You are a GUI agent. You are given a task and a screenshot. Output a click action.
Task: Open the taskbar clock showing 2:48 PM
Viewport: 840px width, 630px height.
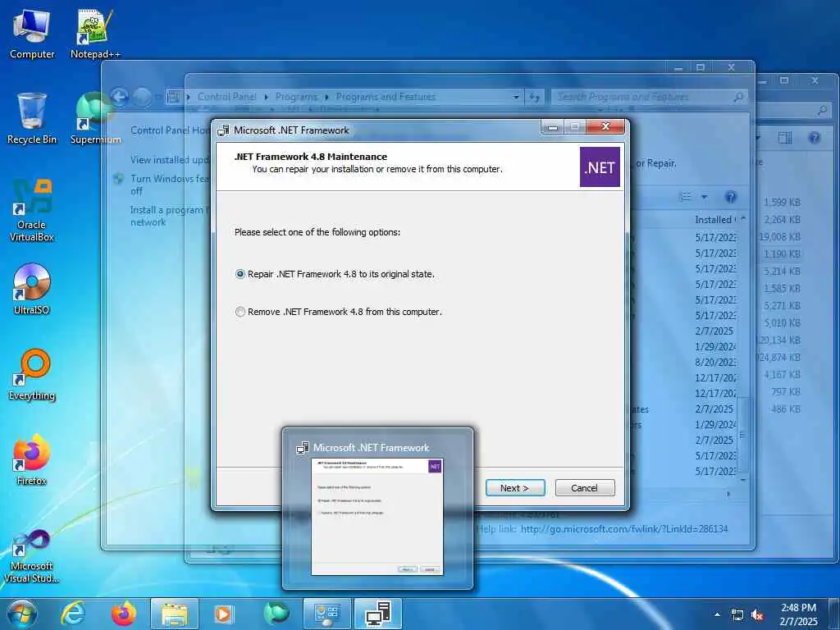click(798, 614)
